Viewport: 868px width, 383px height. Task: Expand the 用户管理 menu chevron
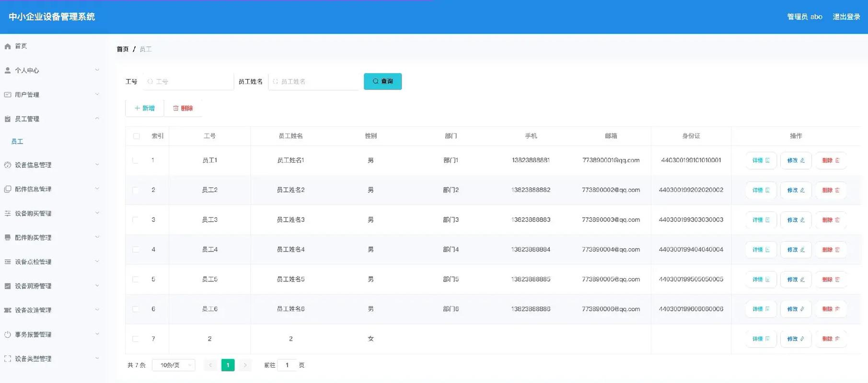(97, 94)
